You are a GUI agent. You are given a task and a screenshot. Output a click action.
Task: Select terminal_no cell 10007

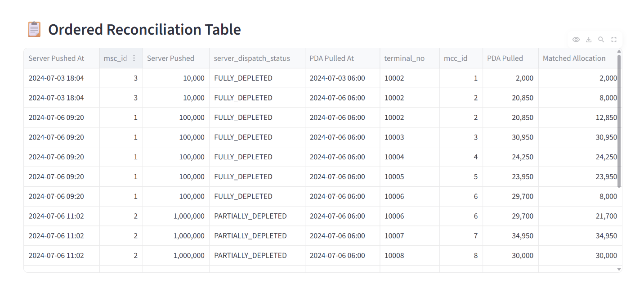tap(410, 235)
